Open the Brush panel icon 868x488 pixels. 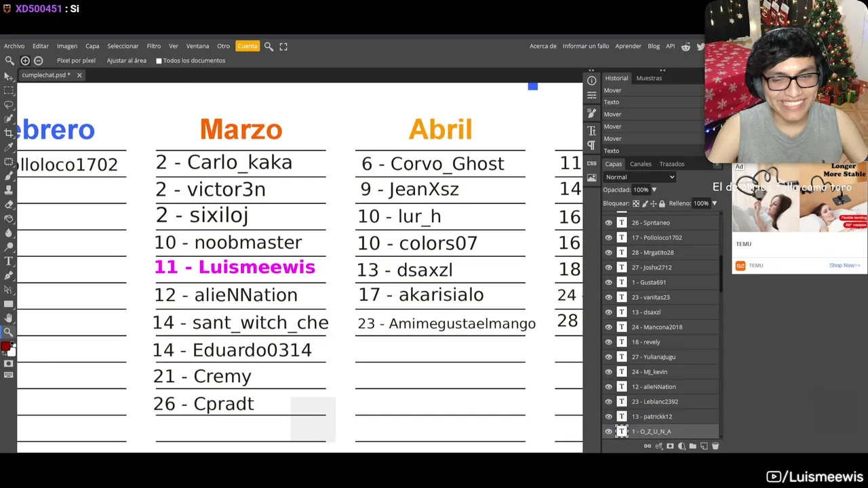click(x=591, y=113)
